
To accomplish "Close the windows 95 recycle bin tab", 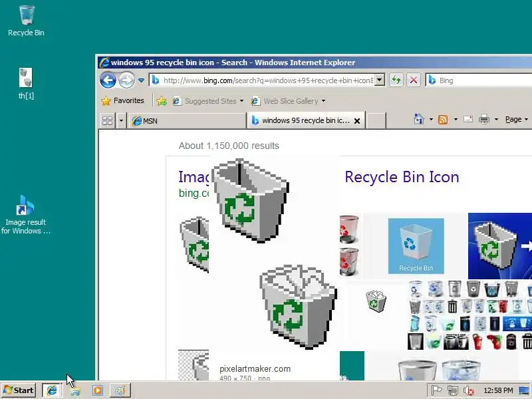I will 357,121.
